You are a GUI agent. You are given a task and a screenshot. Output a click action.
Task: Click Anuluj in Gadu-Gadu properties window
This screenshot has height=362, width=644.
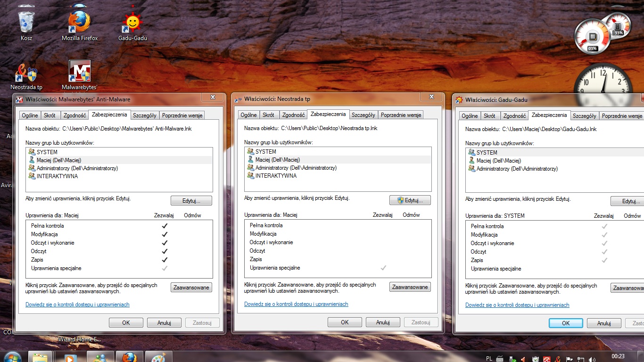[x=604, y=323]
